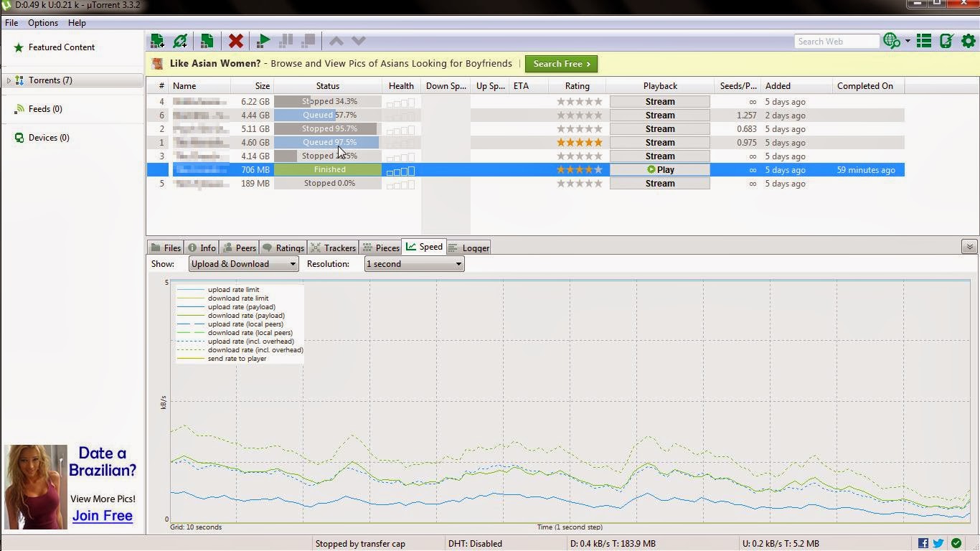
Task: Click Stream for the 189 MB torrent
Action: pyautogui.click(x=660, y=184)
